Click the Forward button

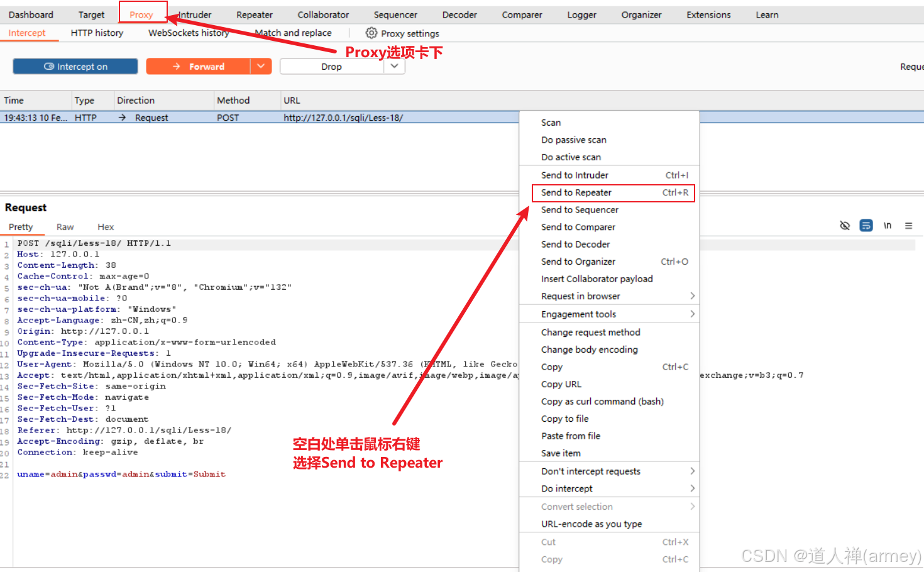(x=198, y=67)
